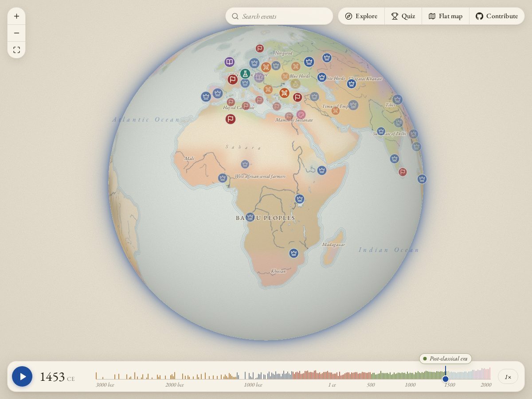Select the red flag marker in Anatolia
The image size is (532, 399).
pos(297,97)
